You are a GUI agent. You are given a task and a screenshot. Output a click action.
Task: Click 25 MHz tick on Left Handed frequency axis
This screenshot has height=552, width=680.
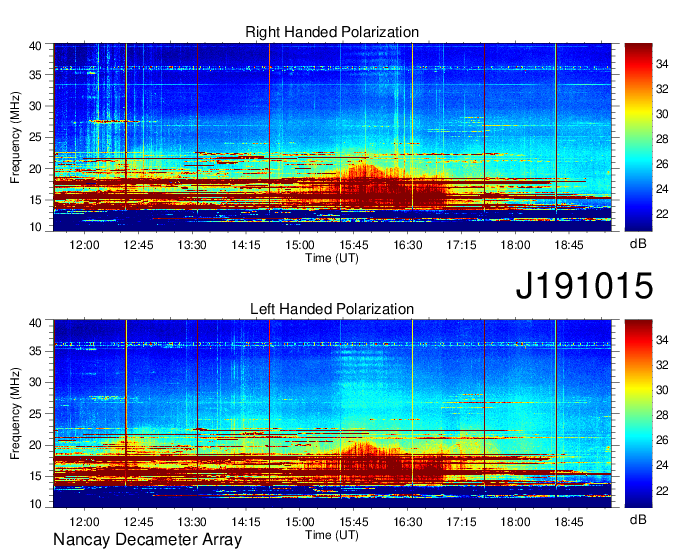tap(35, 414)
